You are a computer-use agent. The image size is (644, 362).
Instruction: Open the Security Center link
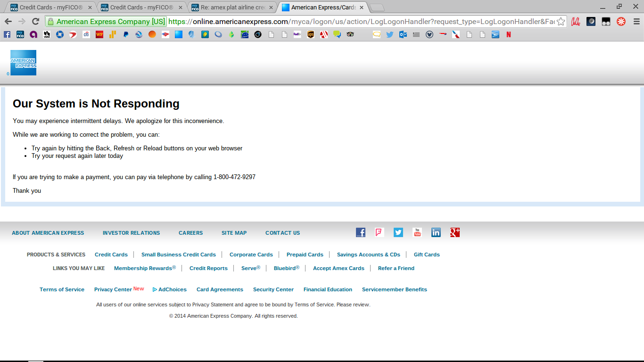click(273, 289)
